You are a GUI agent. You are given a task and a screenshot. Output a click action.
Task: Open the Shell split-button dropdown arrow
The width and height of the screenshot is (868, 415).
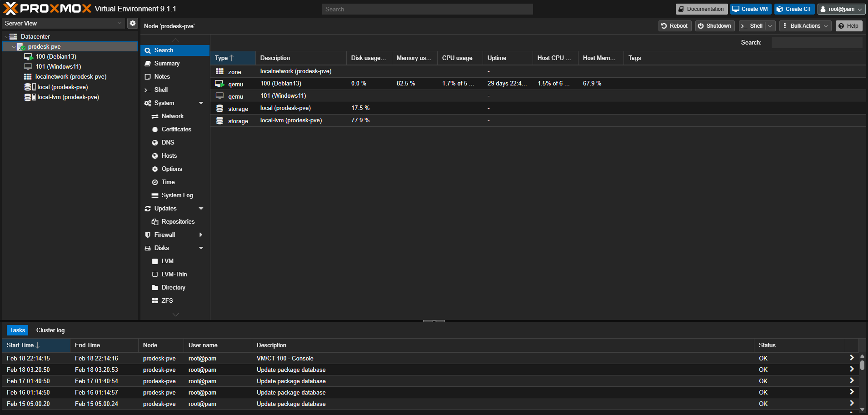770,26
